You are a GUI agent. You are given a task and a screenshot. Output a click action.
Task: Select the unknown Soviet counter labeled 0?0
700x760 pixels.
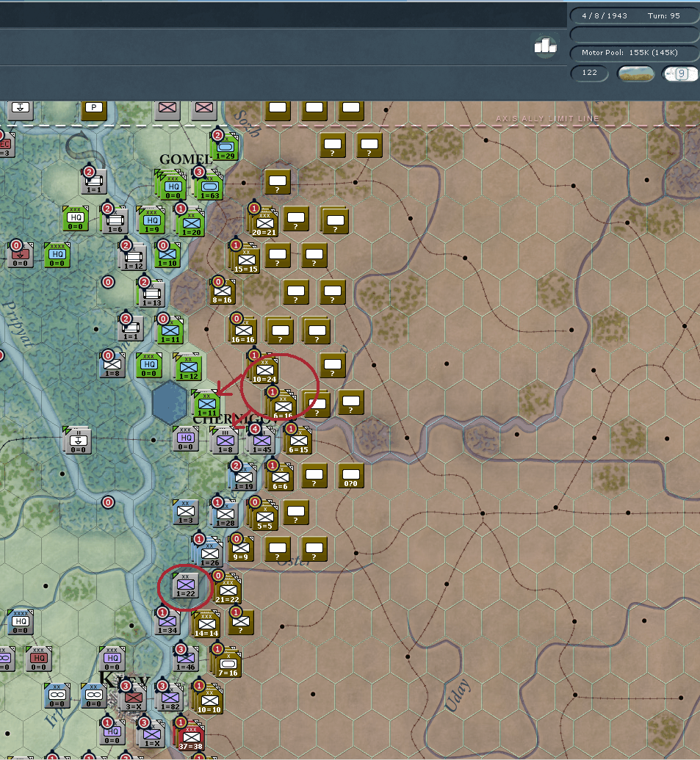coord(350,476)
